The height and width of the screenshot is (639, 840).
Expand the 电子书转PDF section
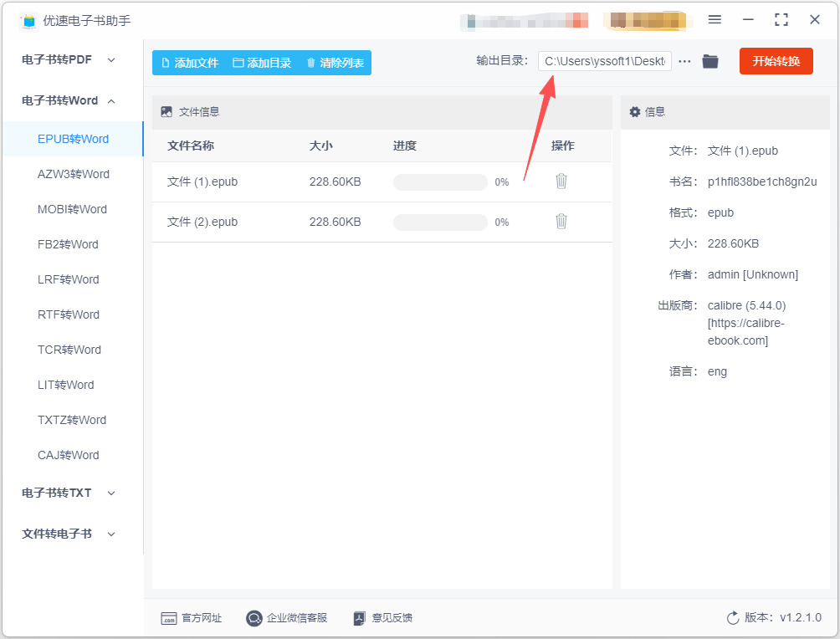69,59
